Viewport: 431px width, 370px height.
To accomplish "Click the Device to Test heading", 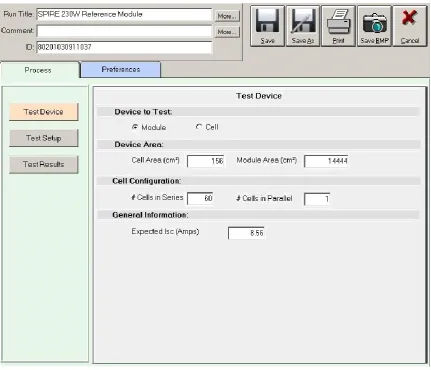I will [x=143, y=112].
